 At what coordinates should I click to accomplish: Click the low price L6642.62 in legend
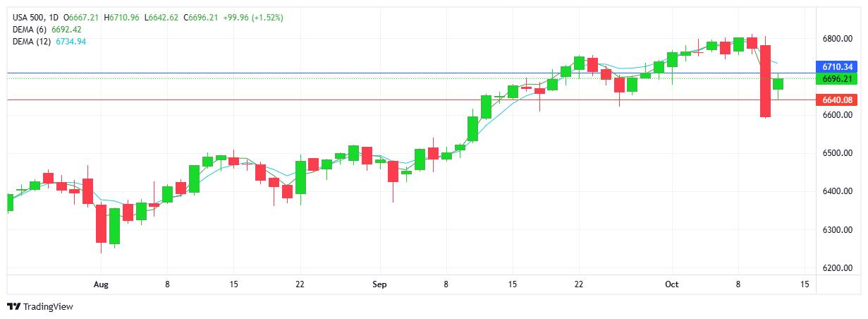[161, 17]
